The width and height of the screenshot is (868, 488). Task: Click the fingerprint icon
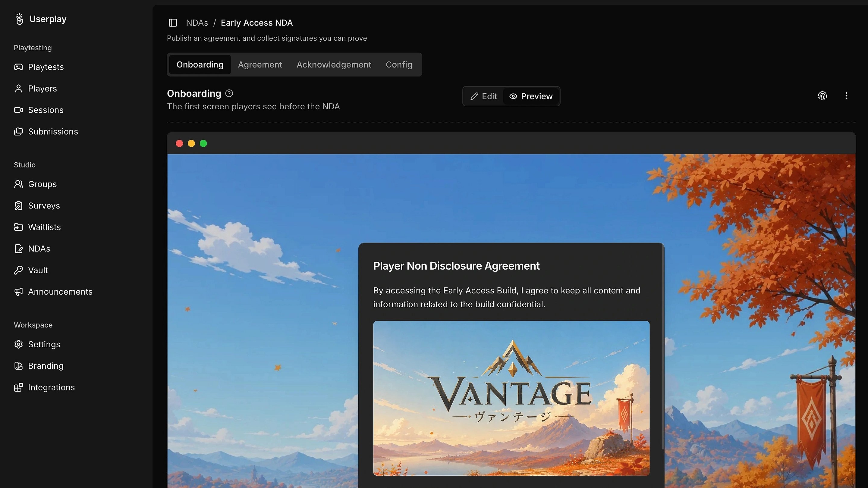coord(822,96)
